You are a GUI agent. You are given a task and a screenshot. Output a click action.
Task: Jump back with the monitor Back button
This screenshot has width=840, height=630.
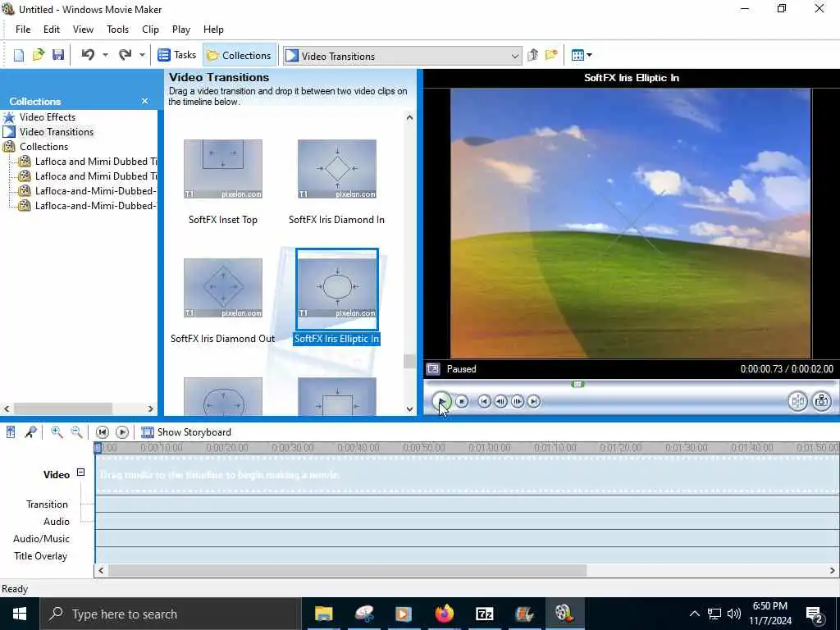click(484, 401)
